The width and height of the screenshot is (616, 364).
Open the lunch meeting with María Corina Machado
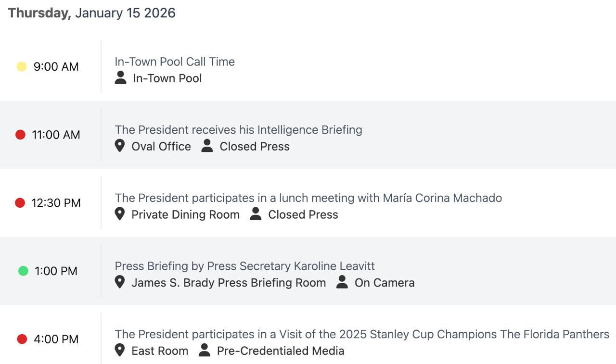click(308, 198)
